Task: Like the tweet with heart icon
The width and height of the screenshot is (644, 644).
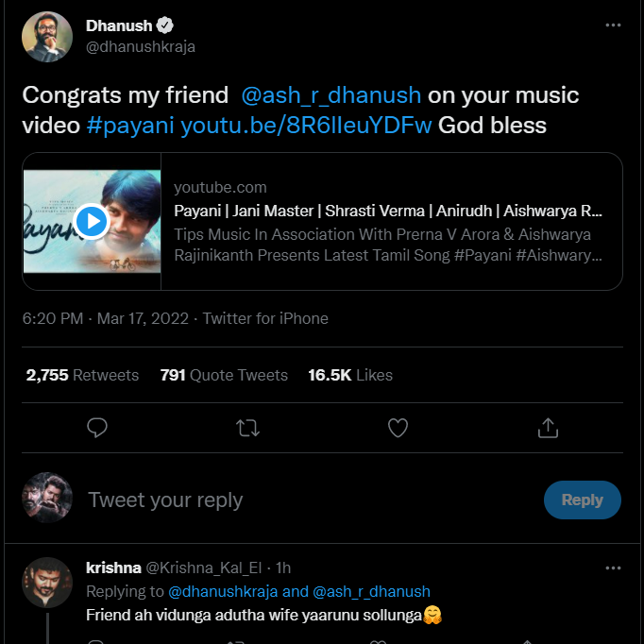Action: 398,428
